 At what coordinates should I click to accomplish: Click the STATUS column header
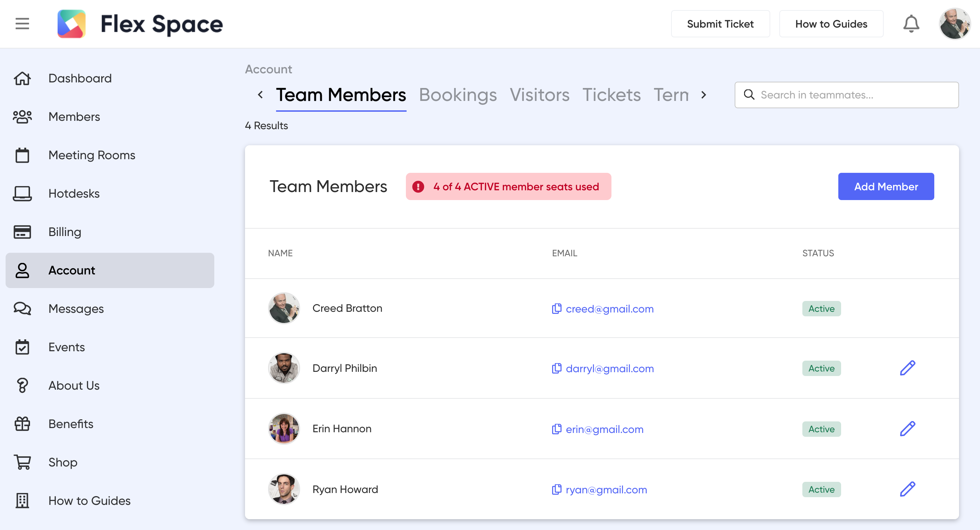(818, 253)
